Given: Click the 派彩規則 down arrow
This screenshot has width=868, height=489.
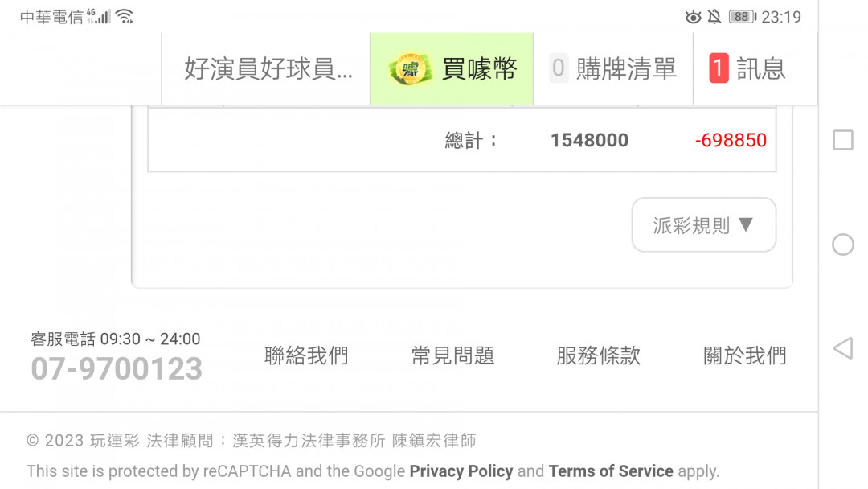Looking at the screenshot, I should click(x=746, y=224).
